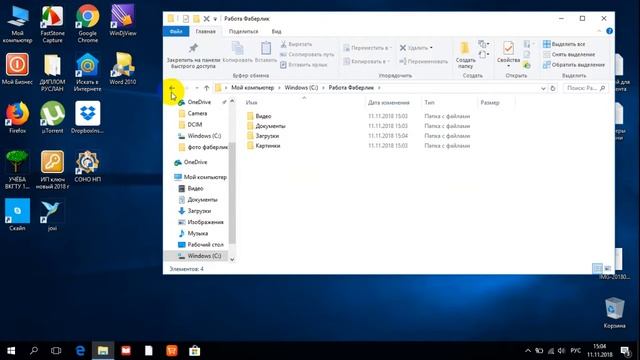Click Windows (C:) in the address bar
This screenshot has height=360, width=640.
tap(301, 88)
